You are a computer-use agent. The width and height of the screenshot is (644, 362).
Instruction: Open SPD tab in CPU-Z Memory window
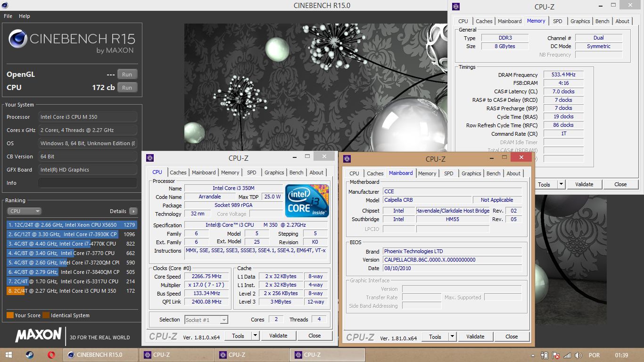click(x=558, y=21)
